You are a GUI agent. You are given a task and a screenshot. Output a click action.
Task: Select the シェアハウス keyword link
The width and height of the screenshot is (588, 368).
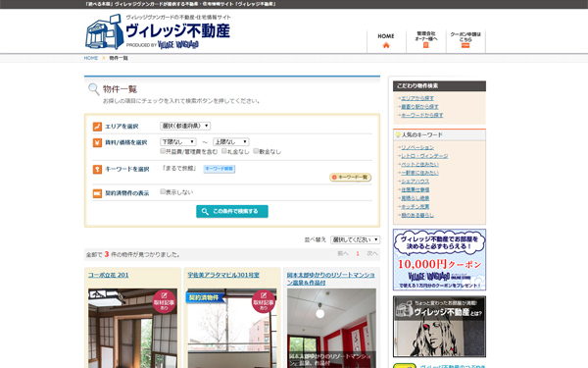pyautogui.click(x=416, y=182)
